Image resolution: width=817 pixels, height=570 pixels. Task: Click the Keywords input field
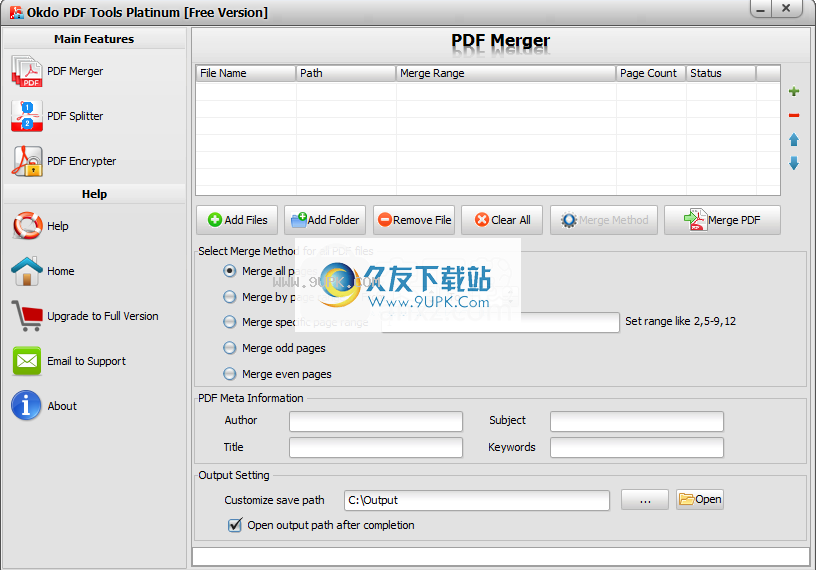coord(637,448)
